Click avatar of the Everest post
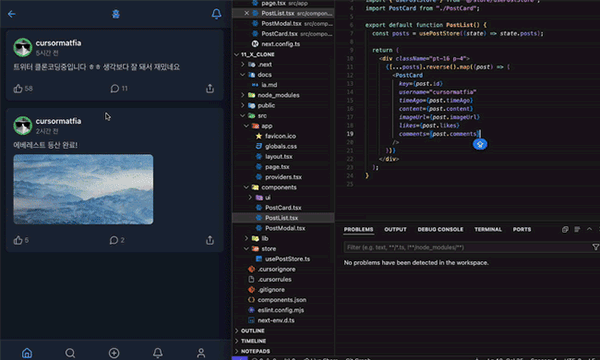600x360 pixels. (x=23, y=125)
